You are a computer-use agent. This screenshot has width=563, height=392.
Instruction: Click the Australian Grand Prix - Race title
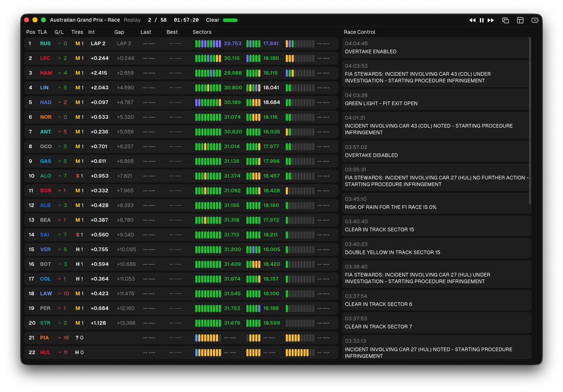[x=85, y=20]
